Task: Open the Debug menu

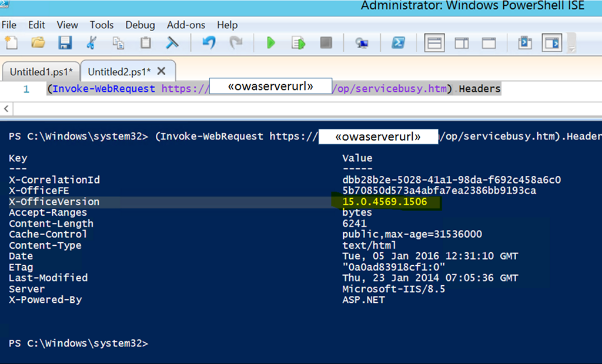Action: (140, 25)
